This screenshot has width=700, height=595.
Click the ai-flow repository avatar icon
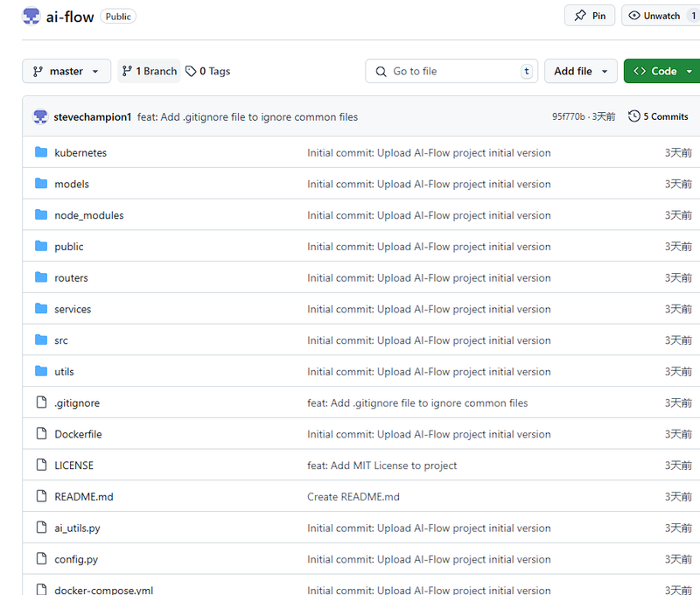(31, 16)
